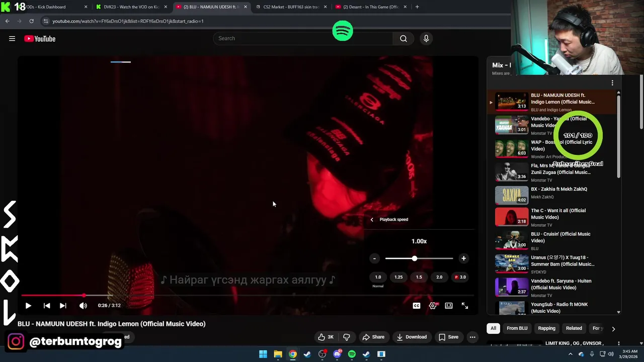Screen dimensions: 644x362
Task: Open the Mix playlist three-dot menu
Action: pos(612,83)
